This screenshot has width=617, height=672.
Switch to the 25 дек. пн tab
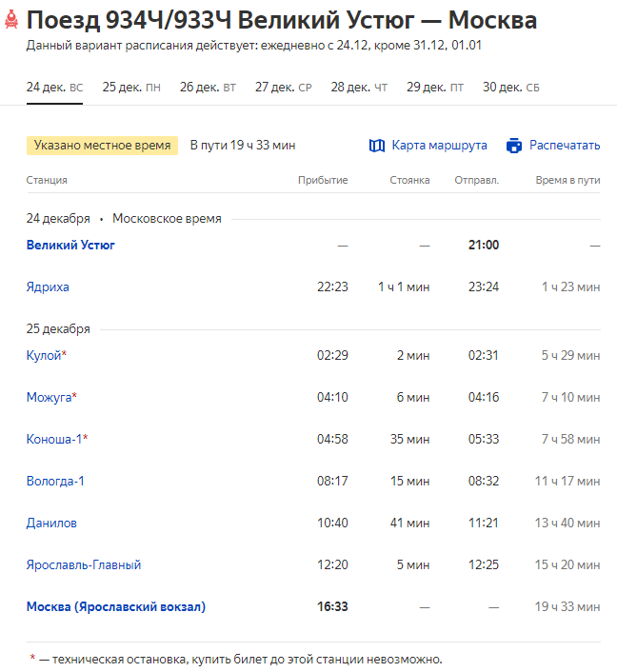(x=131, y=88)
